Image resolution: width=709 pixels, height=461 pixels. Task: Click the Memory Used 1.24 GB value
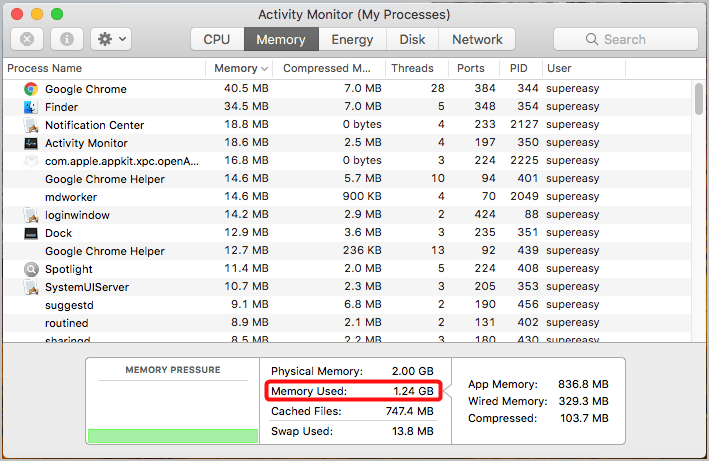(413, 391)
